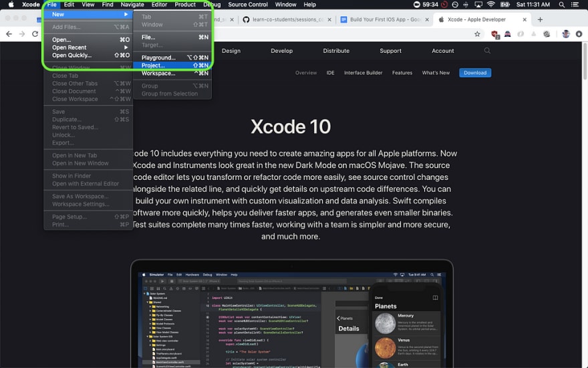Screen dimensions: 588x368
Task: Select Tab in the New submenu
Action: click(x=172, y=17)
